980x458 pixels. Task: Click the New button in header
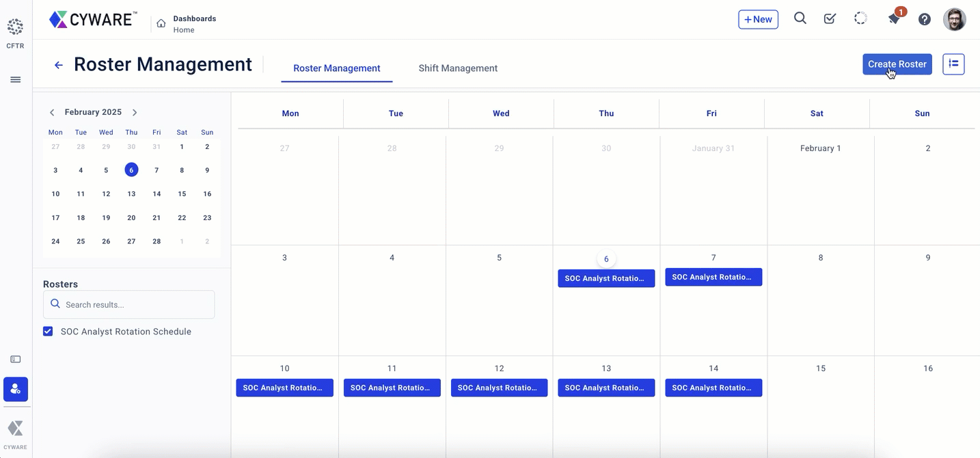[758, 19]
